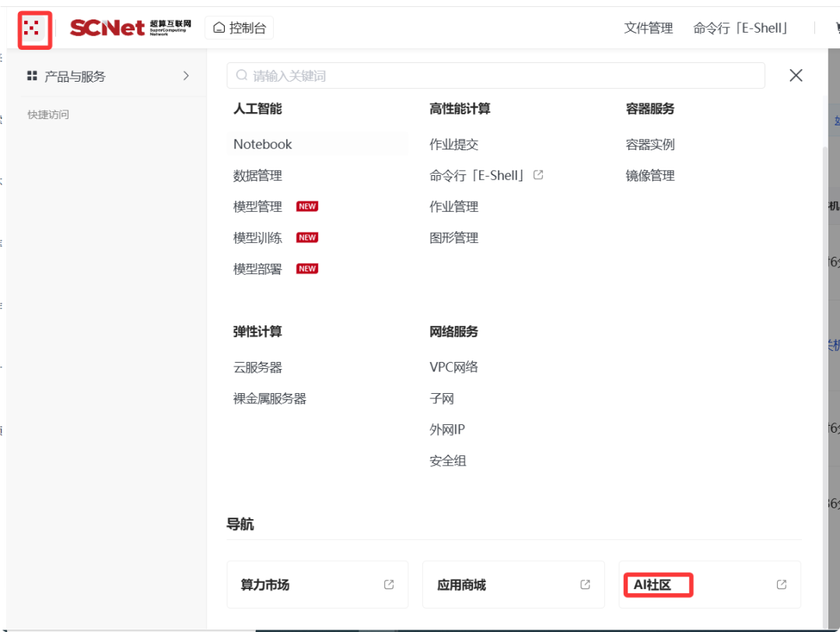This screenshot has height=632, width=840.
Task: Open VPC网络 under 网络服务
Action: point(453,367)
